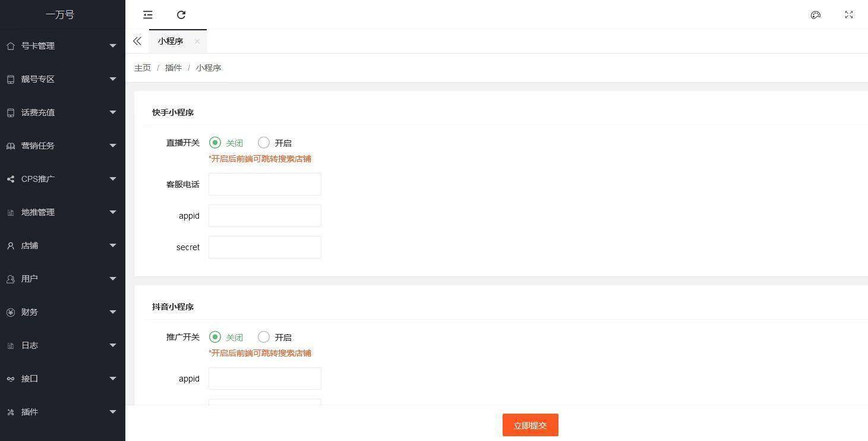Screen dimensions: 868x441
Task: Click the 客服电话 input field
Action: 265,184
